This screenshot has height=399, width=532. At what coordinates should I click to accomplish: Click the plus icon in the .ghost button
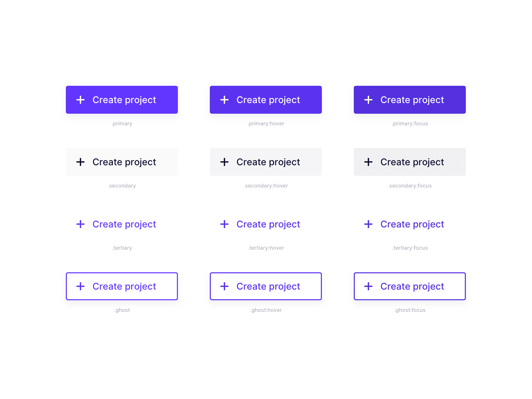click(x=80, y=286)
